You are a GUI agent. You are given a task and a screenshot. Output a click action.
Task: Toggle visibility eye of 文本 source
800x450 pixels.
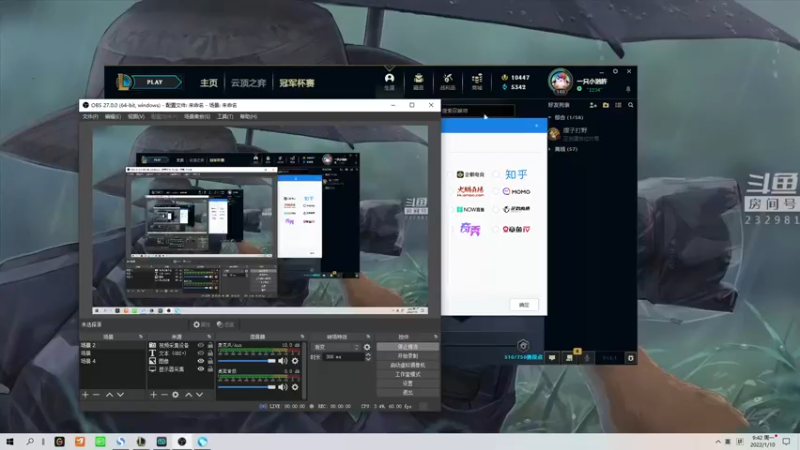[x=201, y=353]
